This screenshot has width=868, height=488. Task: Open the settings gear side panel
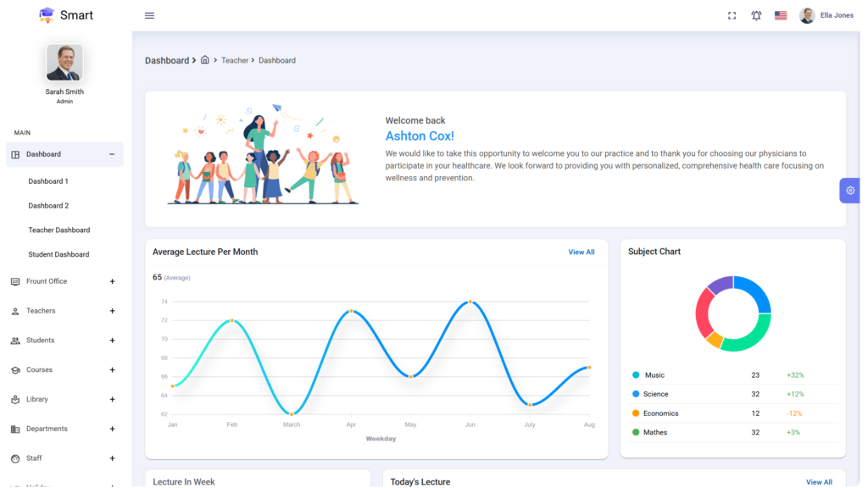(849, 191)
